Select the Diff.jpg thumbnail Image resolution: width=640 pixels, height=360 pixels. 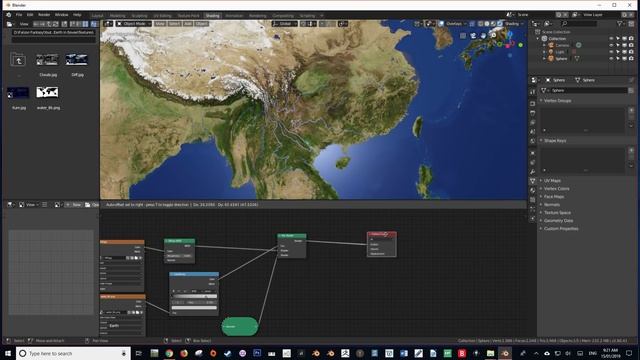click(76, 60)
